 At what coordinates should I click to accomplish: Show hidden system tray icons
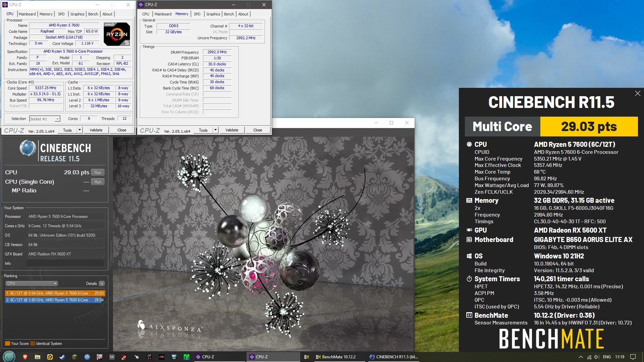click(581, 357)
